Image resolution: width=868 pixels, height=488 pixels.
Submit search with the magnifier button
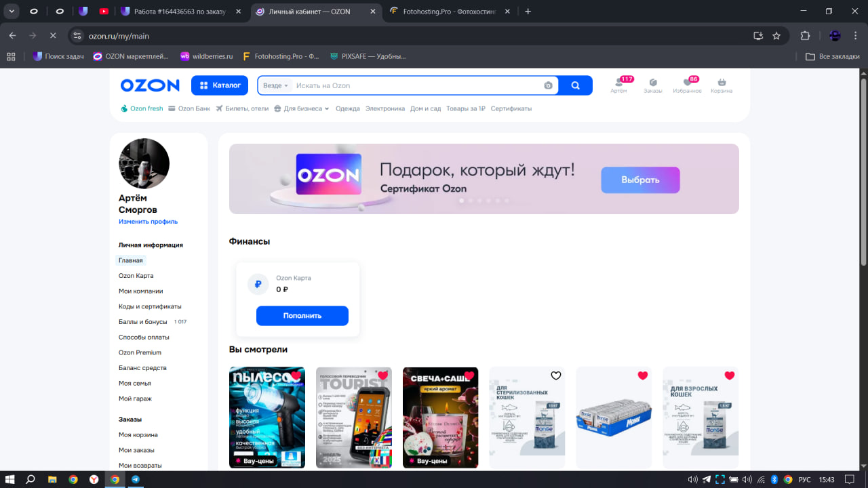pyautogui.click(x=576, y=85)
